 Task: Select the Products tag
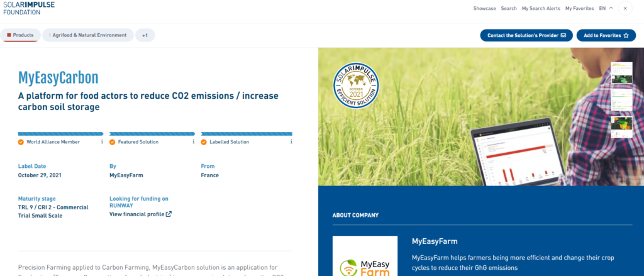coord(20,35)
